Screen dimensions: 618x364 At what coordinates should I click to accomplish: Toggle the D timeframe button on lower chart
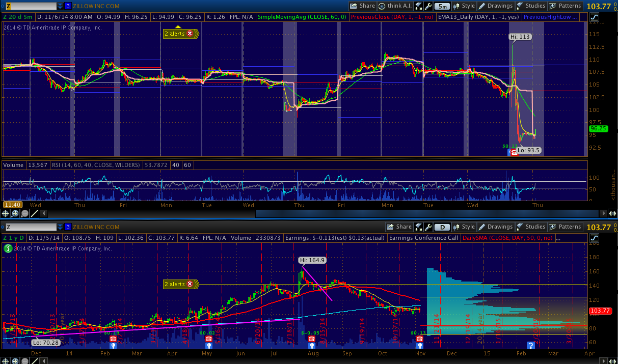tap(442, 227)
